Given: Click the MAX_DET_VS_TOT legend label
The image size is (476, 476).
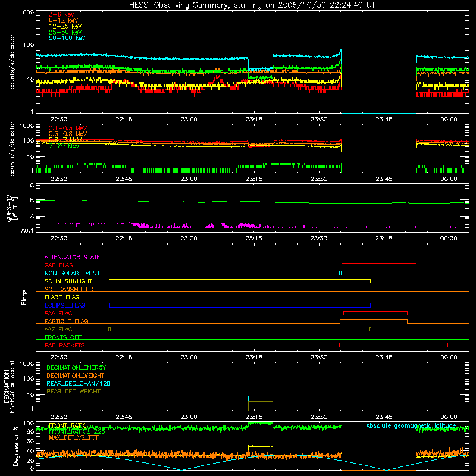Looking at the screenshot, I should pos(74,437).
